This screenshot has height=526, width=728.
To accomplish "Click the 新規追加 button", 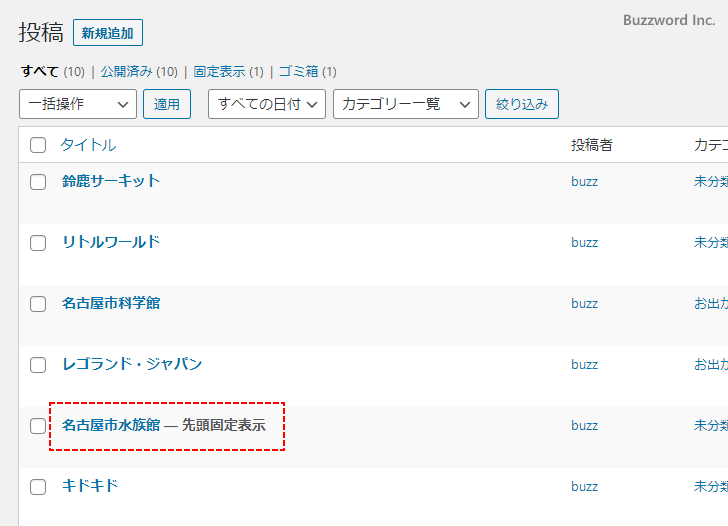I will pos(108,33).
